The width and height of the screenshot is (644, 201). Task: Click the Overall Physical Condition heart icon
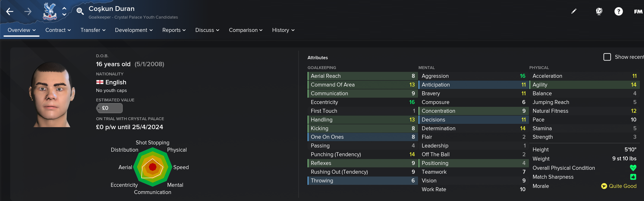click(633, 168)
